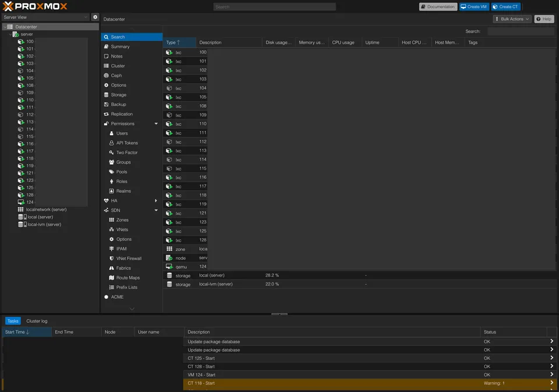
Task: Select the Datacenter icon in the tree
Action: click(x=10, y=27)
